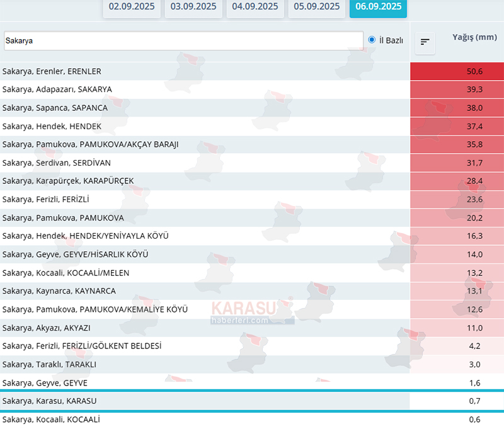The width and height of the screenshot is (504, 429).
Task: Click the 11,0 rainfall value cell
Action: (457, 328)
